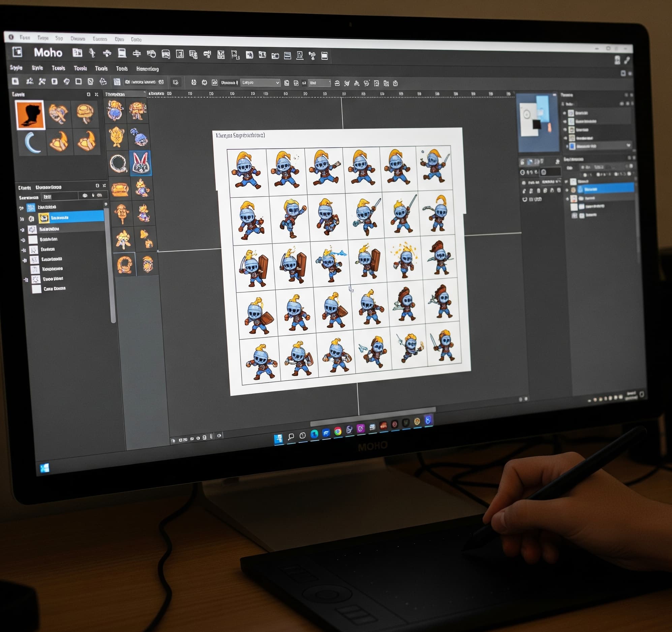Expand the 'Euoe Vibiut' layer row

click(x=25, y=280)
